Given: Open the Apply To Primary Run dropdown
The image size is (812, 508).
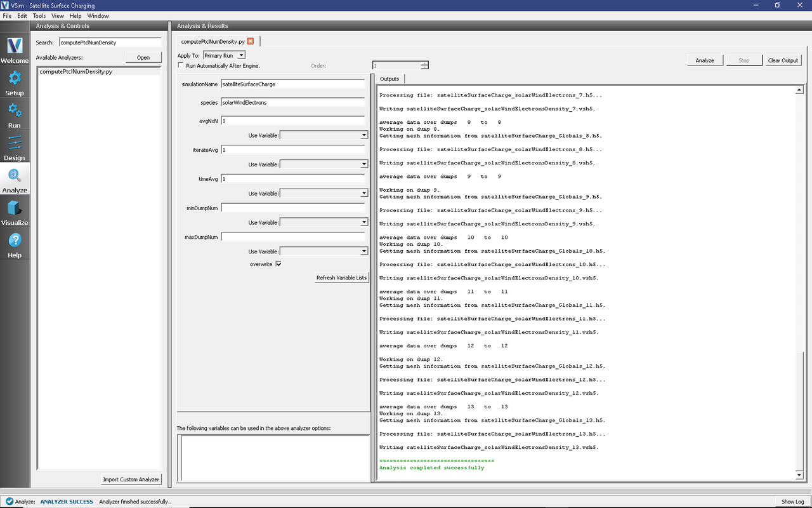Looking at the screenshot, I should point(224,56).
